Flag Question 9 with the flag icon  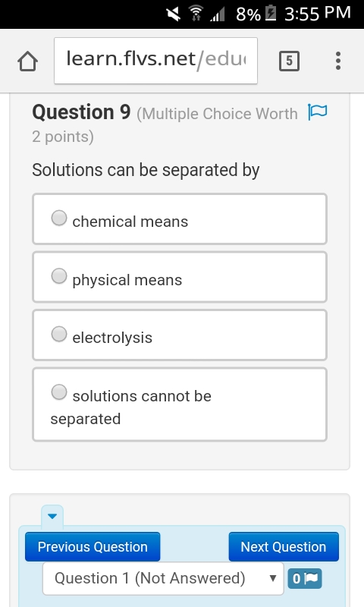(x=318, y=112)
